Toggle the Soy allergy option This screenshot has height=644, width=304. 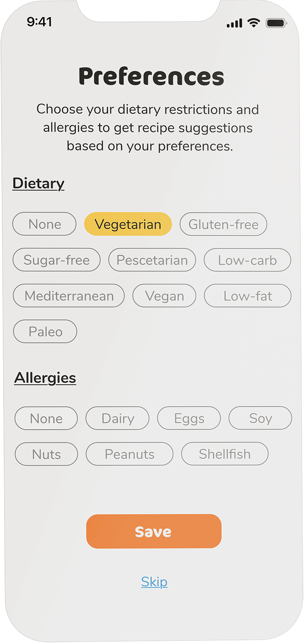[x=260, y=418]
